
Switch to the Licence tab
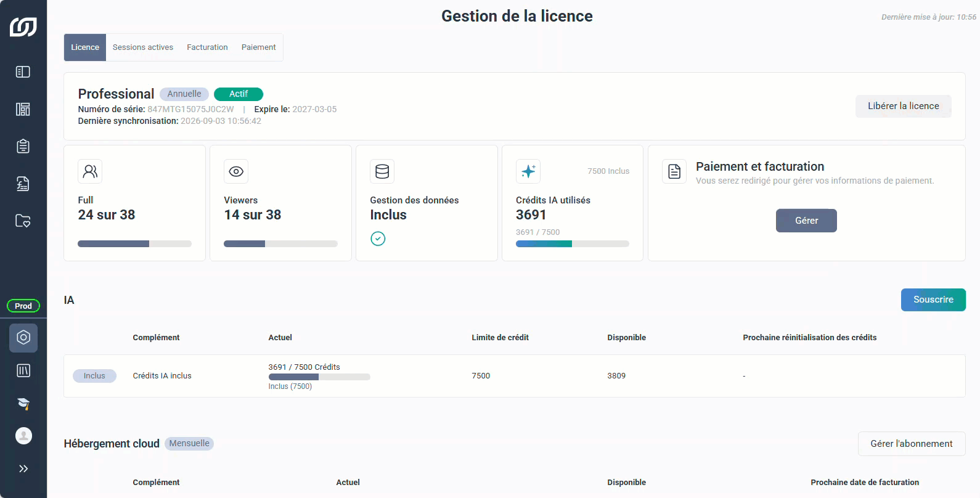[x=85, y=47]
